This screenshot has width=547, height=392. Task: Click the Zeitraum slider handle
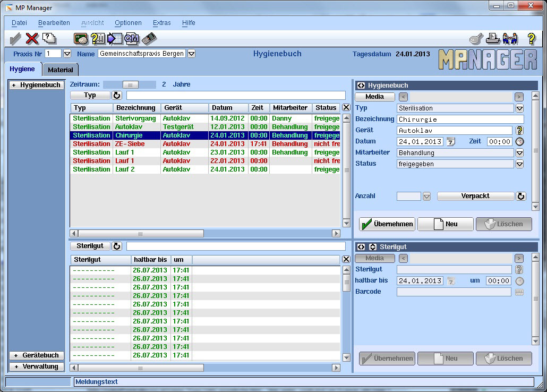(x=131, y=85)
